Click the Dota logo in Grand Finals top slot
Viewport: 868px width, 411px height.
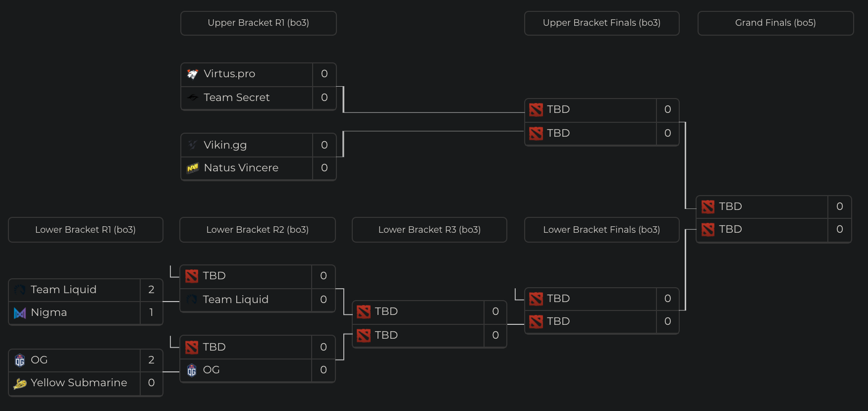pyautogui.click(x=708, y=206)
